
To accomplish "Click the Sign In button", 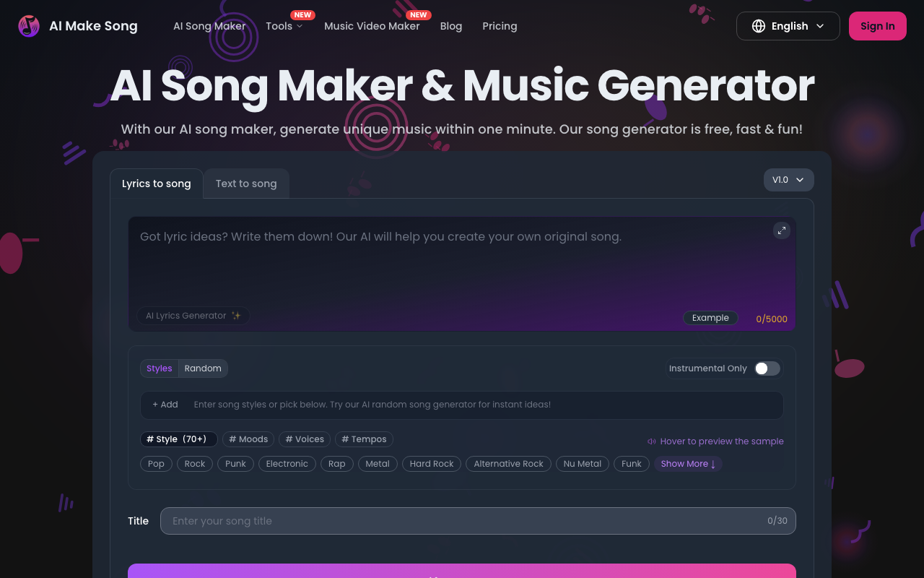I will (x=877, y=26).
